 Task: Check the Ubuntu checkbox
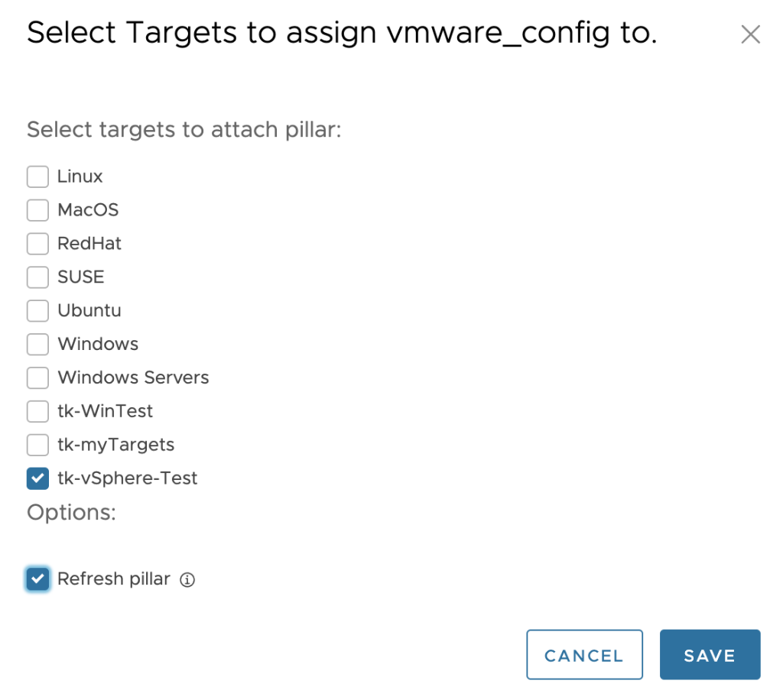(x=38, y=311)
